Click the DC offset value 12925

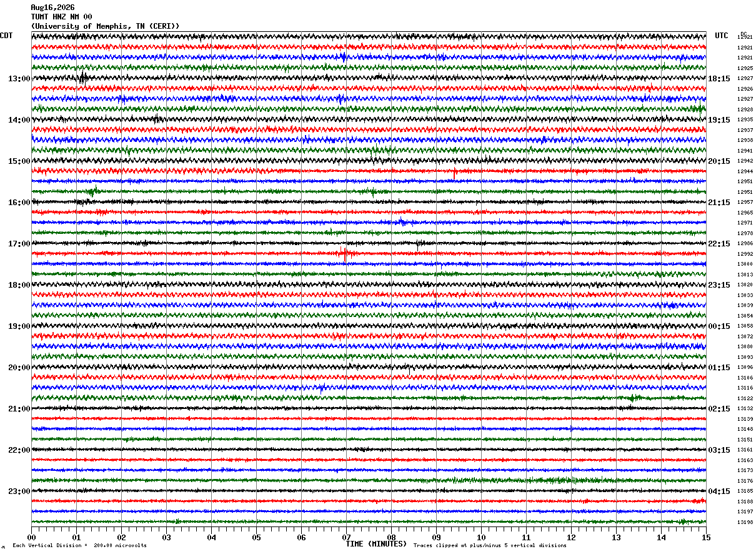[745, 68]
